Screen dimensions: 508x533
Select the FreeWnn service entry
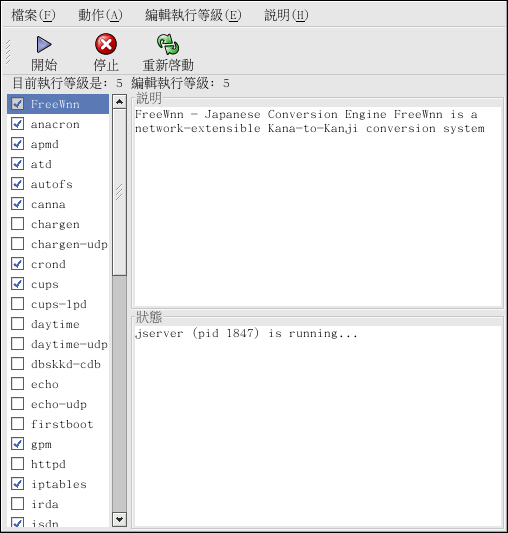[x=58, y=104]
